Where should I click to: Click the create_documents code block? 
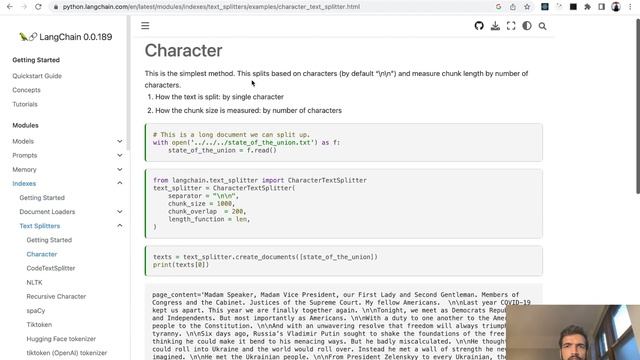coord(344,261)
